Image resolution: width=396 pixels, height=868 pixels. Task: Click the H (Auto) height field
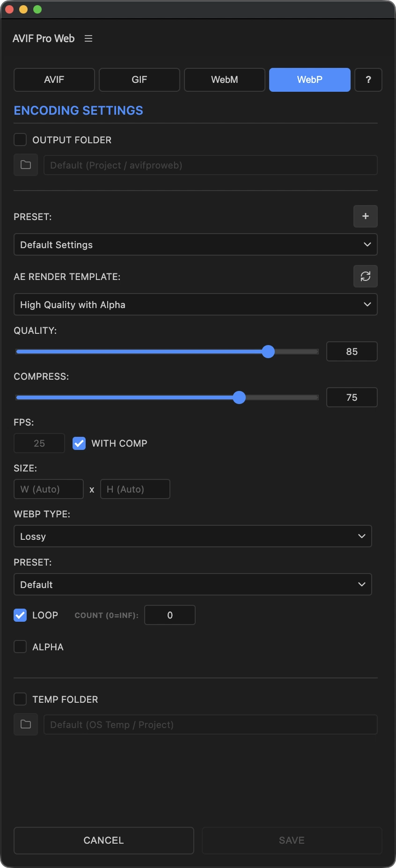coord(135,489)
